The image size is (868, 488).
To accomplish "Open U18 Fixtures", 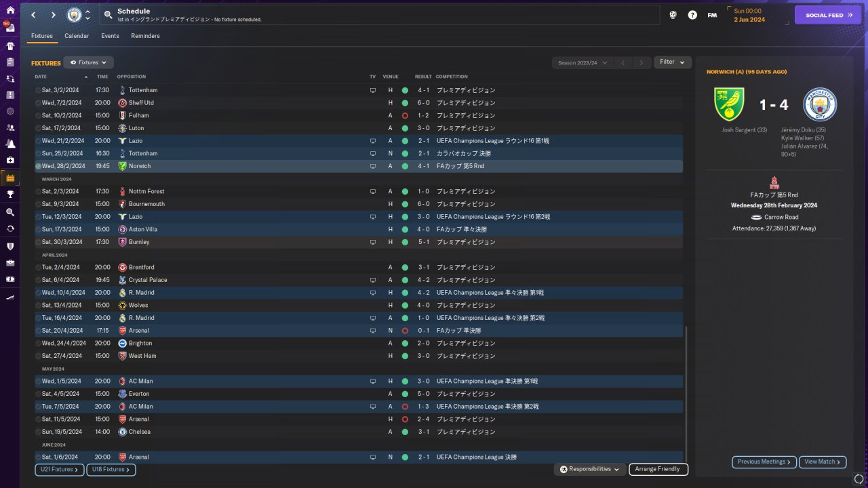I will tap(111, 469).
